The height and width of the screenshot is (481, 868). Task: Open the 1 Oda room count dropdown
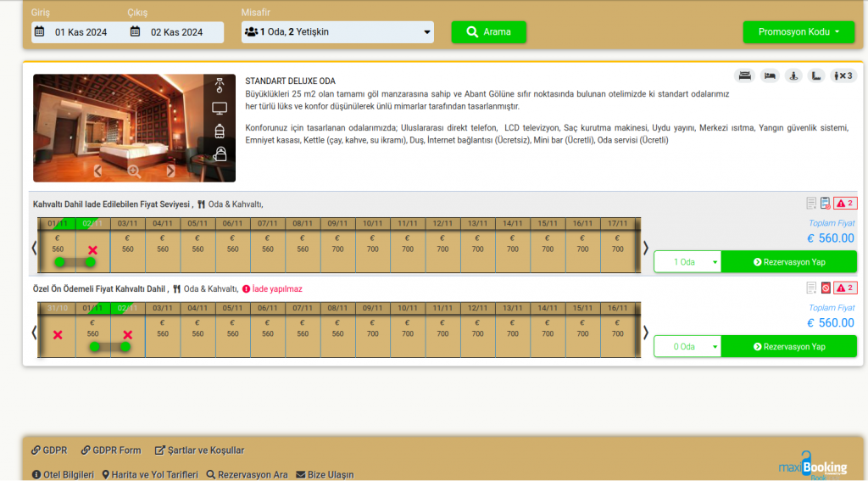[687, 262]
